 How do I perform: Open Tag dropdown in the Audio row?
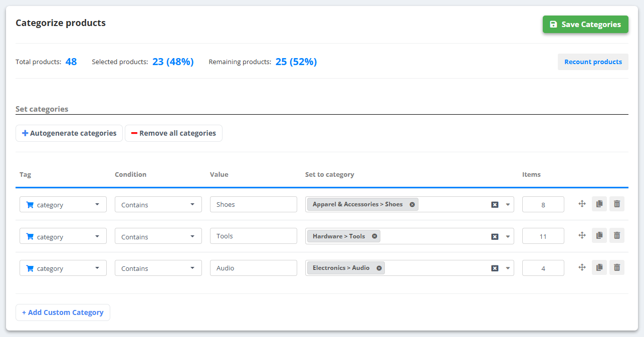tap(63, 268)
